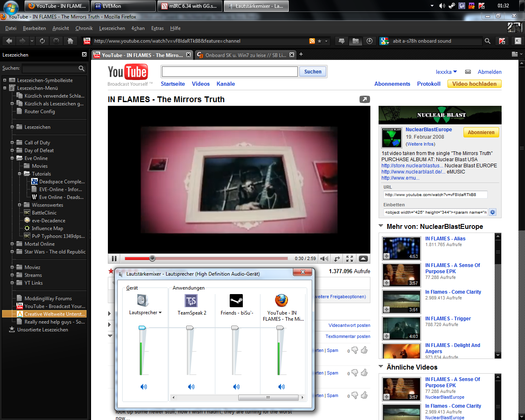Click the Google search engine icon

(x=384, y=41)
